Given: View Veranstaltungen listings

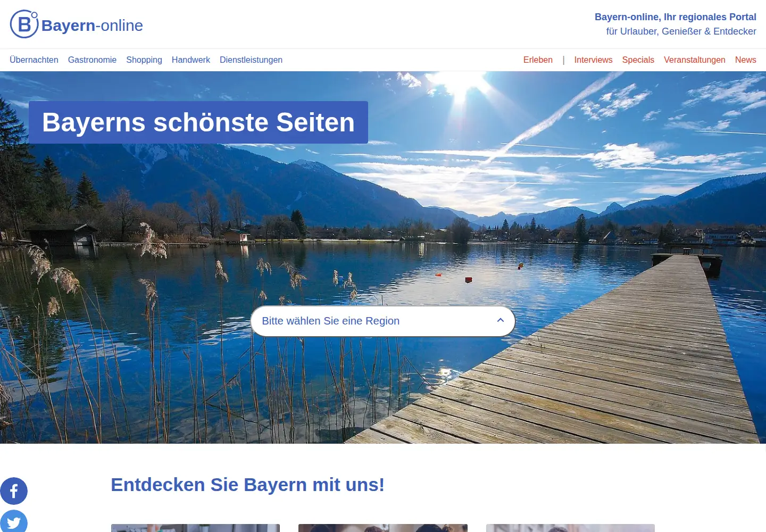Looking at the screenshot, I should (x=695, y=60).
